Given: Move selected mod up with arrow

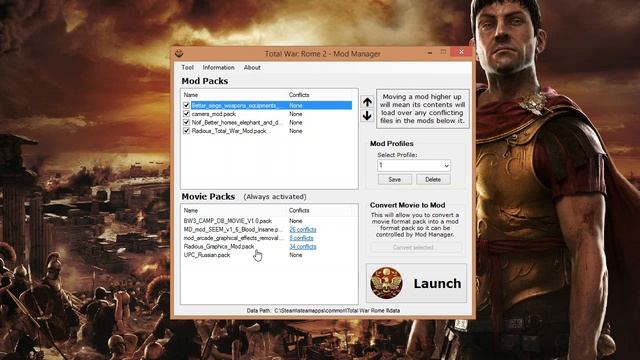Looking at the screenshot, I should click(367, 102).
